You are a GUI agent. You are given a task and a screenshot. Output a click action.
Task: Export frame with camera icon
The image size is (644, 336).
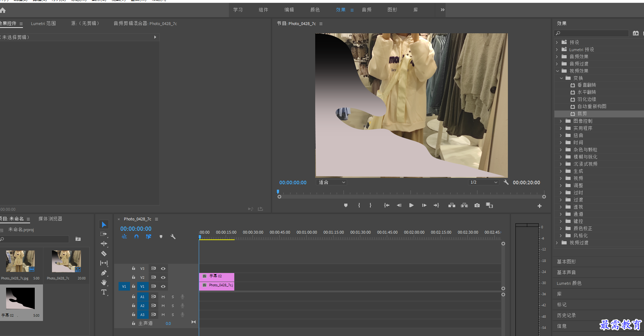point(477,205)
